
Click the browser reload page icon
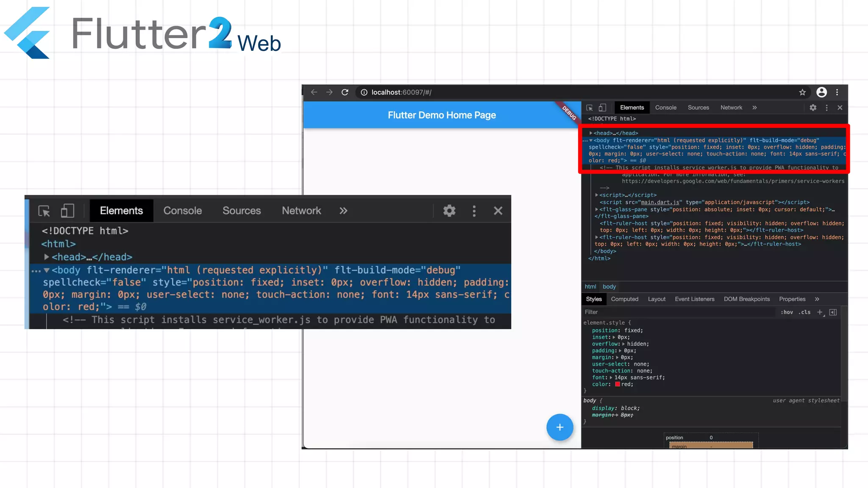(x=345, y=92)
